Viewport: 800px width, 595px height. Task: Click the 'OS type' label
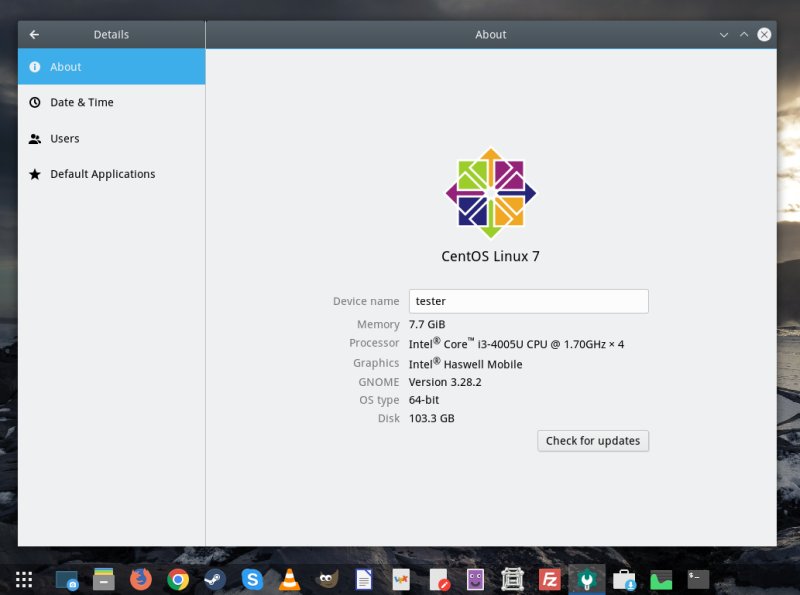(379, 400)
